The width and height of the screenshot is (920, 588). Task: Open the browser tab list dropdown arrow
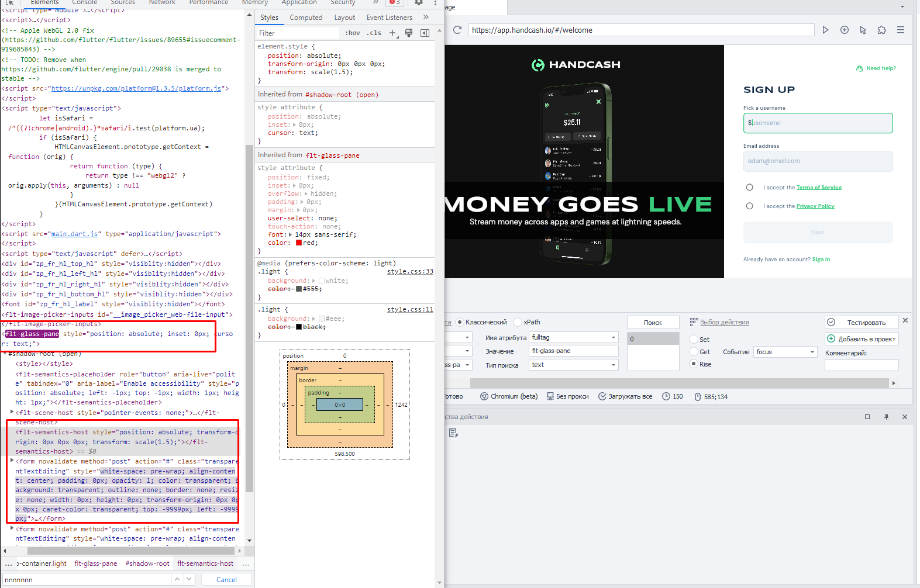click(x=902, y=6)
